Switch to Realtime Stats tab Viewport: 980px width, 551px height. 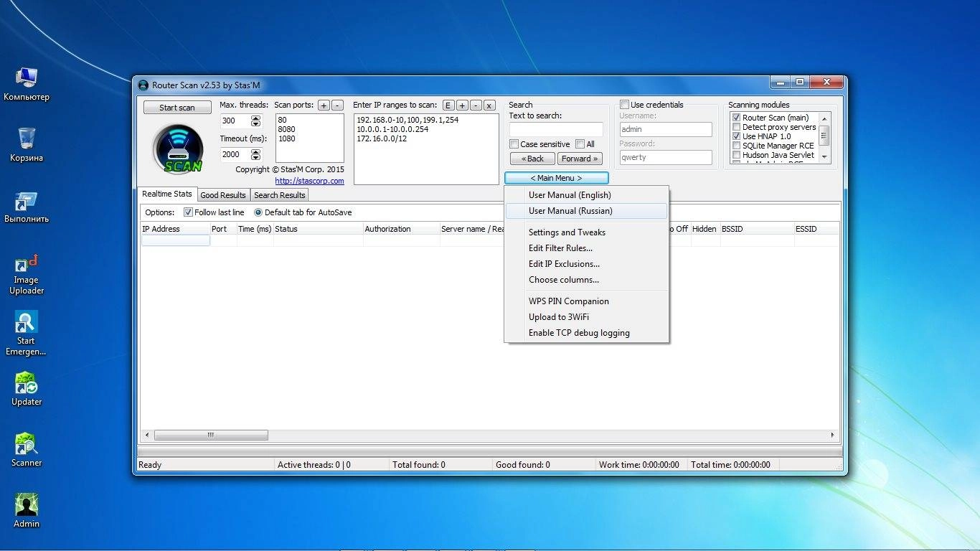(x=167, y=194)
